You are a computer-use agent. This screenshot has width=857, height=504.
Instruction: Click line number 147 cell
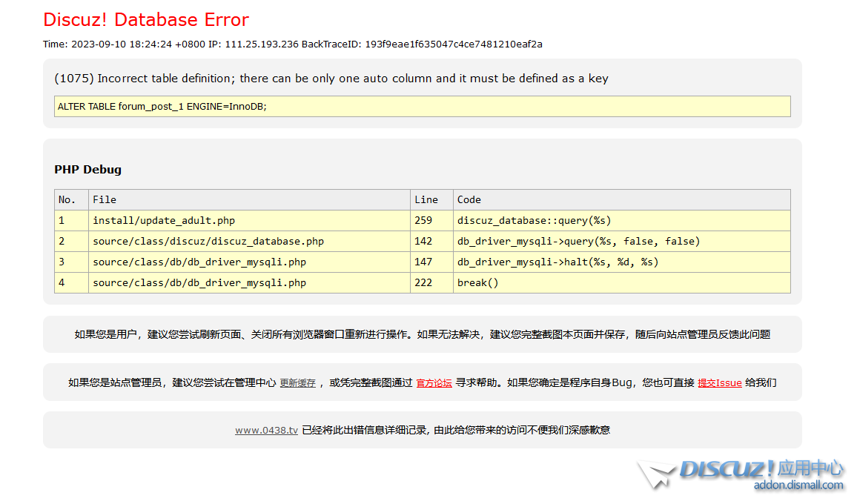coord(431,262)
